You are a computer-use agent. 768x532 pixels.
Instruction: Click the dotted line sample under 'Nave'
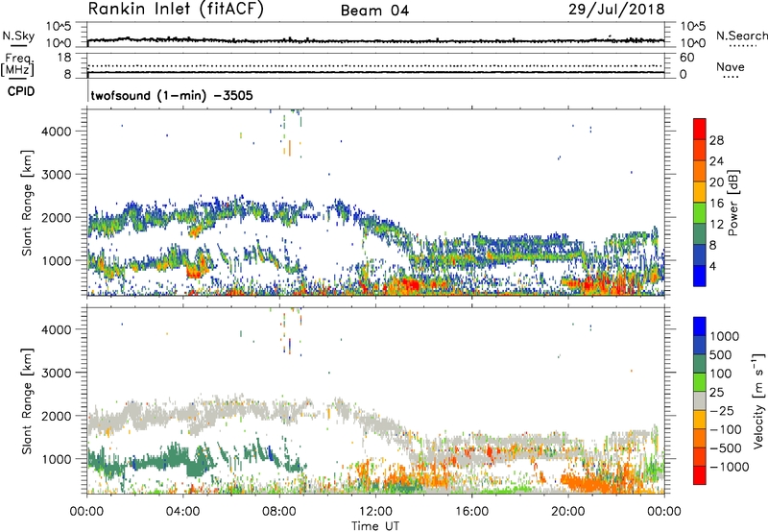click(x=731, y=78)
